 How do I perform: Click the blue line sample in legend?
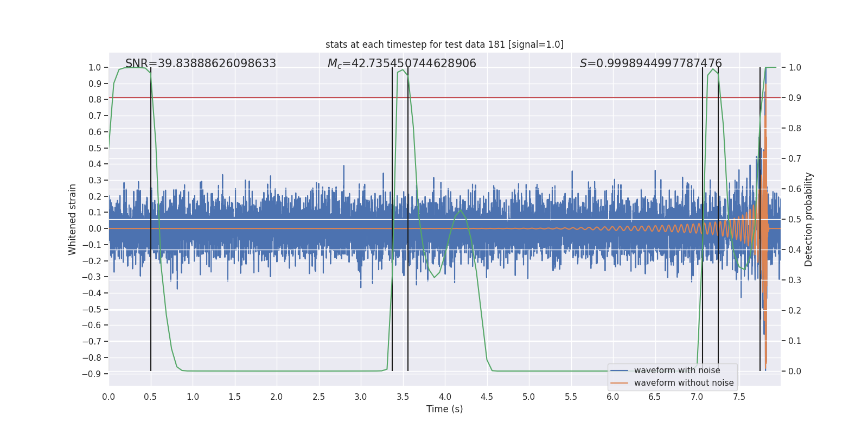(620, 371)
